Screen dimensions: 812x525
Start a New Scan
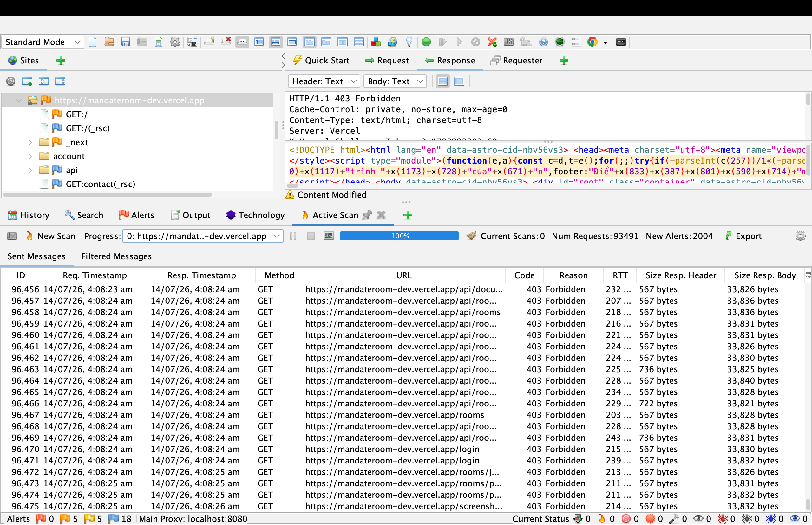tap(50, 236)
